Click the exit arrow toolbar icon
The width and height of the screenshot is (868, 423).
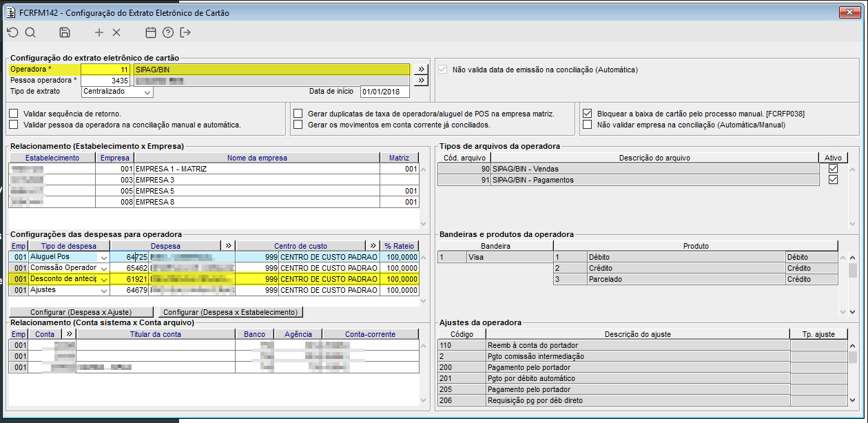pos(185,32)
